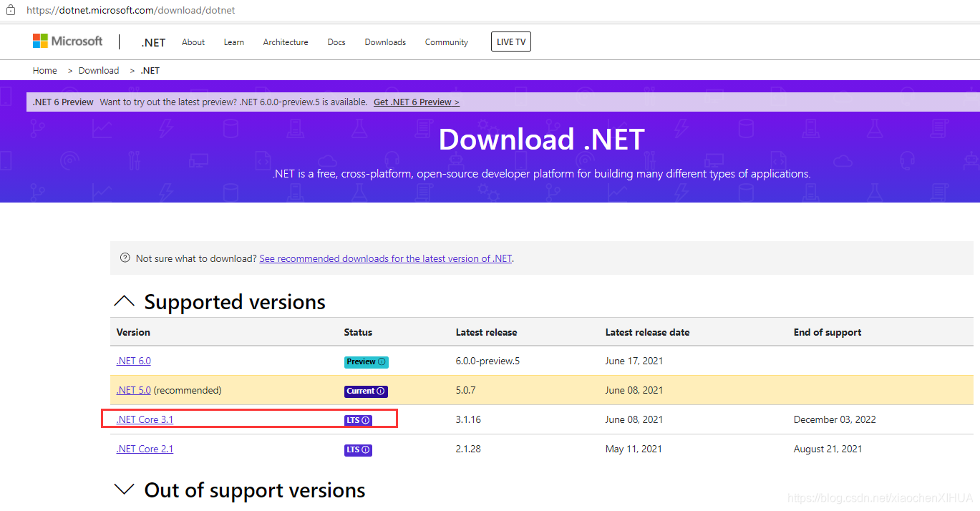This screenshot has width=980, height=511.
Task: Click the Preview status badge
Action: (366, 362)
